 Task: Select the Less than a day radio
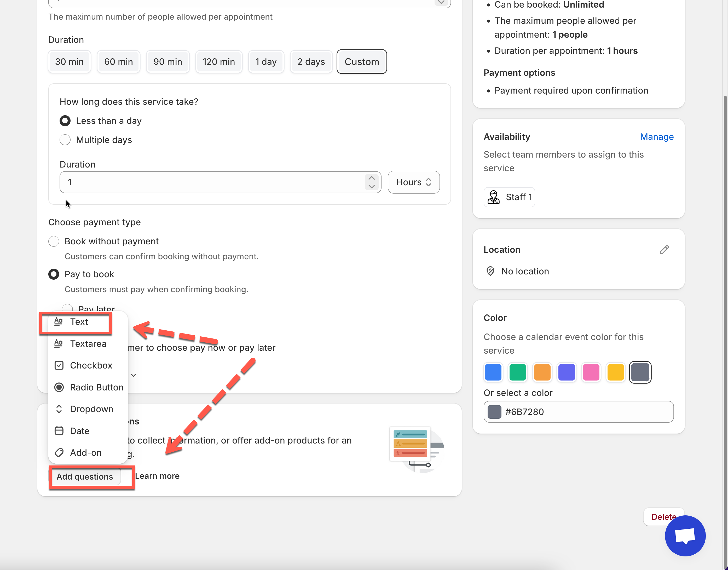coord(65,121)
